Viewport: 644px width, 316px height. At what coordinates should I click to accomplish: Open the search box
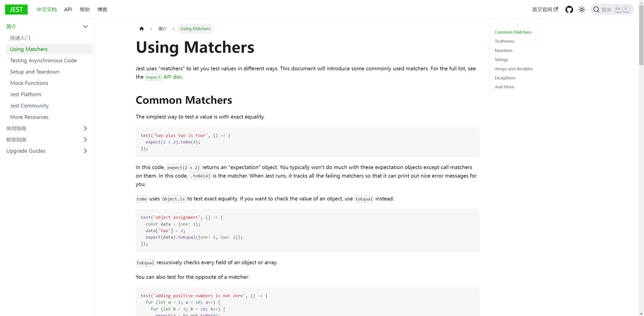[x=612, y=10]
